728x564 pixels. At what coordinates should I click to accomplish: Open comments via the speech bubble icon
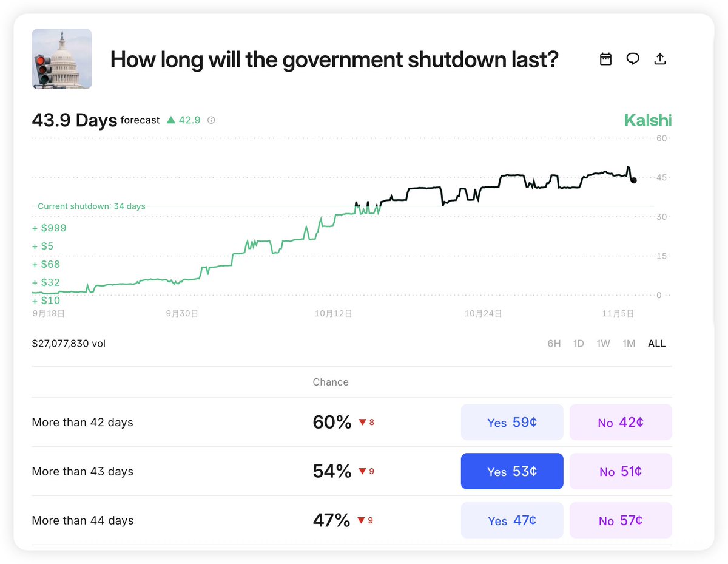pyautogui.click(x=633, y=59)
